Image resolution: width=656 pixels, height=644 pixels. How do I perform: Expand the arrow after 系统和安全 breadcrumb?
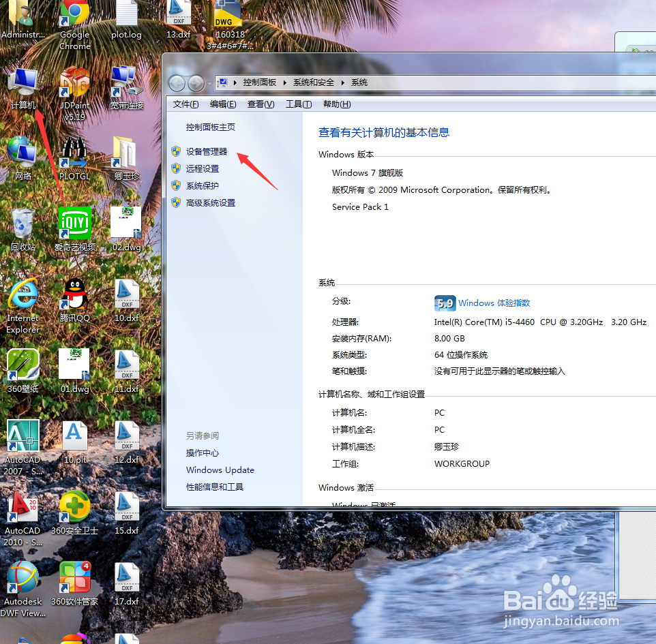click(x=344, y=82)
